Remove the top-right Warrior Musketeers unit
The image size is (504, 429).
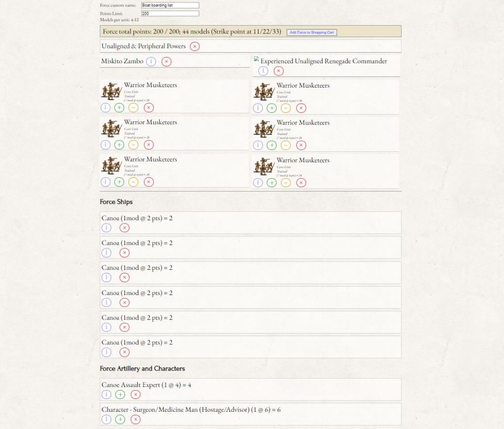coord(301,108)
